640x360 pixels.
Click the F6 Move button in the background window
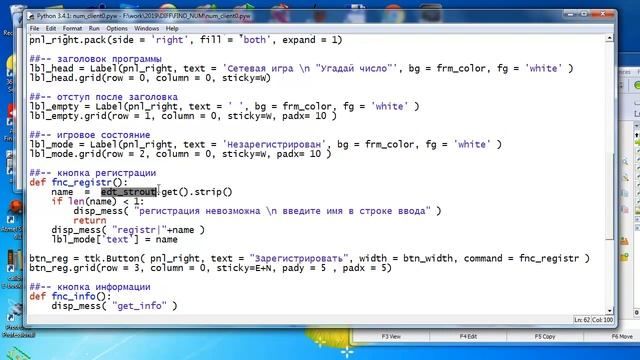[622, 337]
